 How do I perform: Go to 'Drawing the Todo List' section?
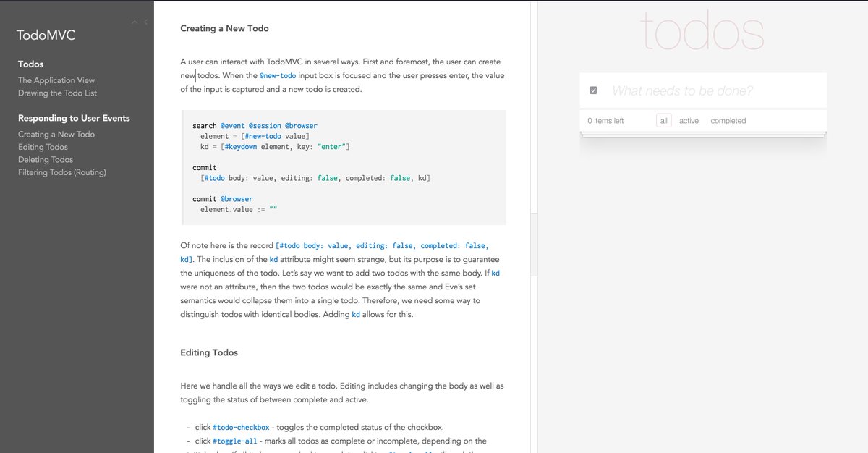tap(57, 93)
